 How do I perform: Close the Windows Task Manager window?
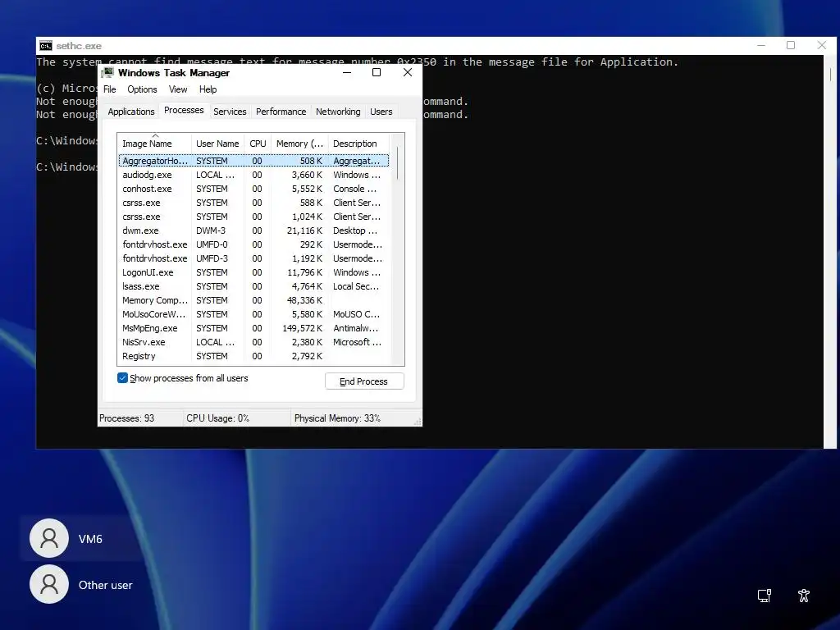408,72
